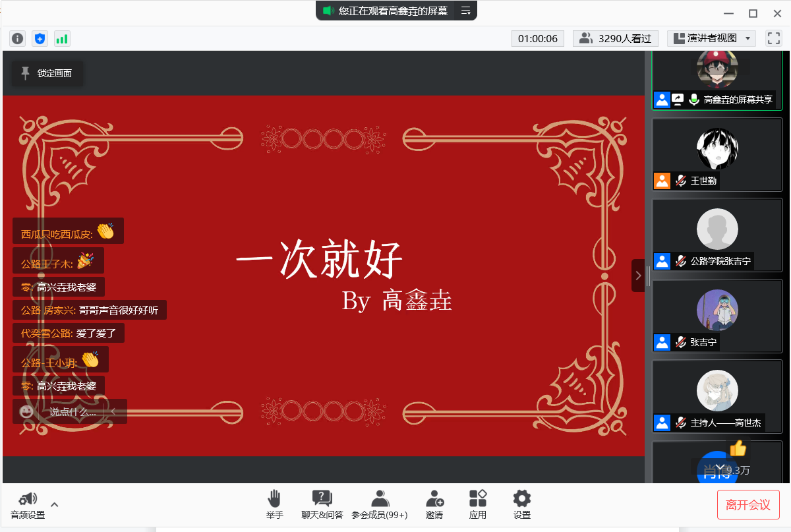Click the 离开会议 leave meeting button
Viewport: 791px width, 532px height.
coord(748,505)
